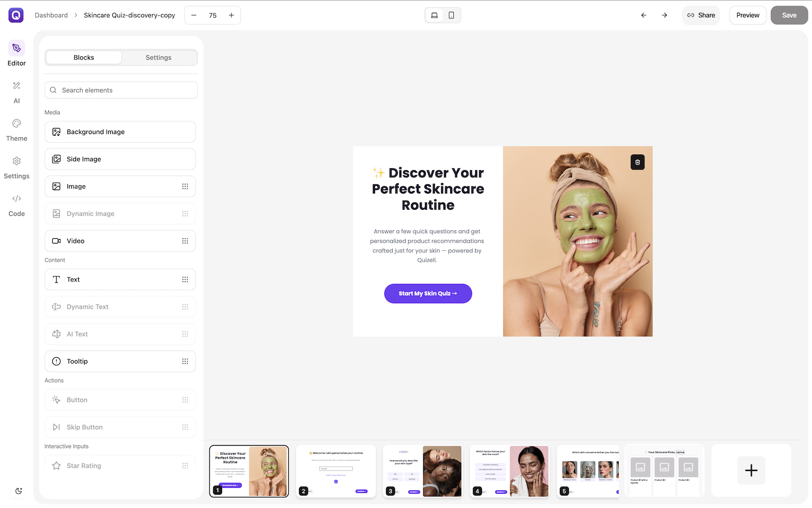This screenshot has width=812, height=508.
Task: Click Start My Skin Quiz button
Action: tap(428, 294)
